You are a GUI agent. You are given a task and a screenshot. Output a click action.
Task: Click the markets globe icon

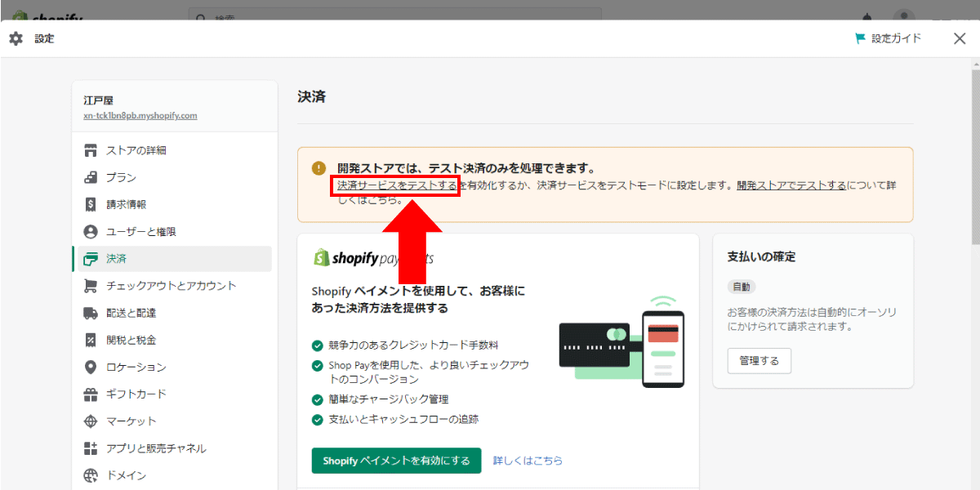click(91, 421)
